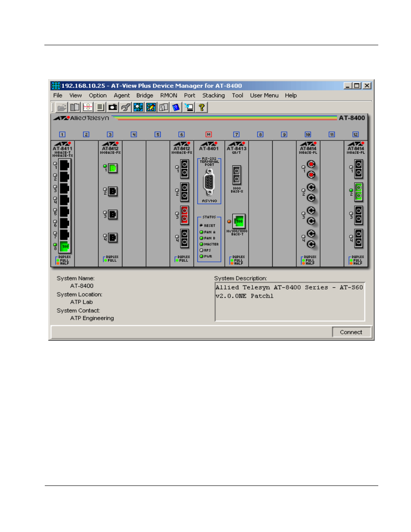Click slot number 1 label
This screenshot has width=411, height=532.
(x=62, y=134)
